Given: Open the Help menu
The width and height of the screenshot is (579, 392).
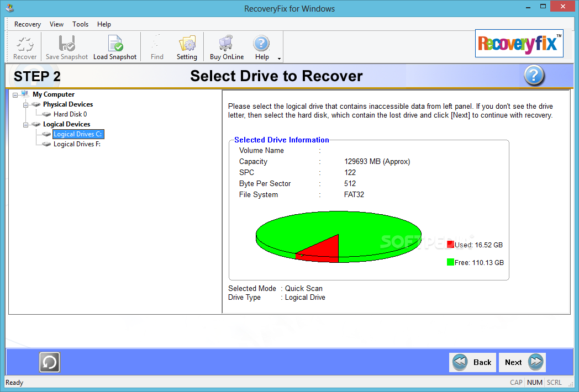Looking at the screenshot, I should pos(104,24).
